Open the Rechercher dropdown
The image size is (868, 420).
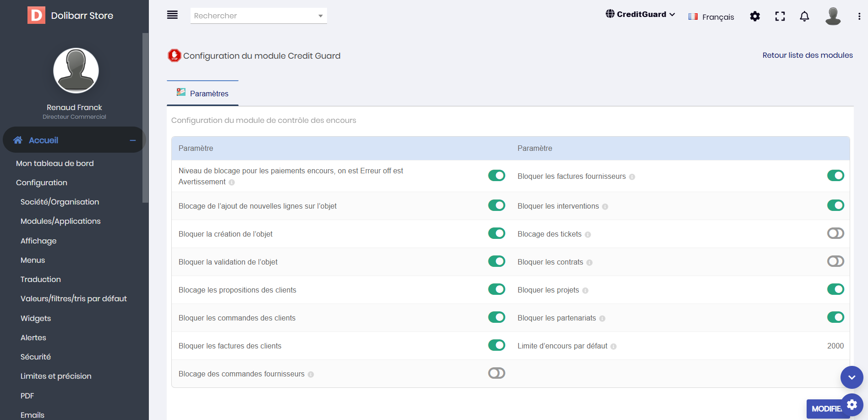tap(258, 16)
